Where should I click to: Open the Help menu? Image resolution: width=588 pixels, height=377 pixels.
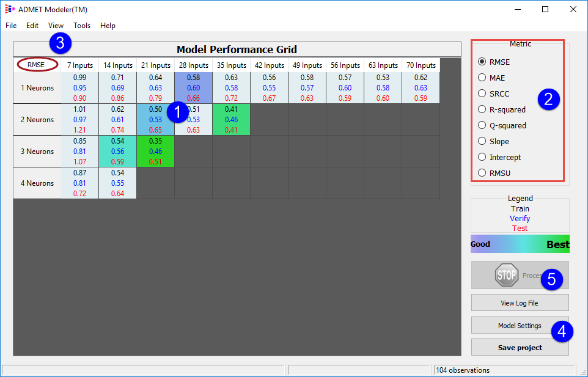pyautogui.click(x=108, y=26)
